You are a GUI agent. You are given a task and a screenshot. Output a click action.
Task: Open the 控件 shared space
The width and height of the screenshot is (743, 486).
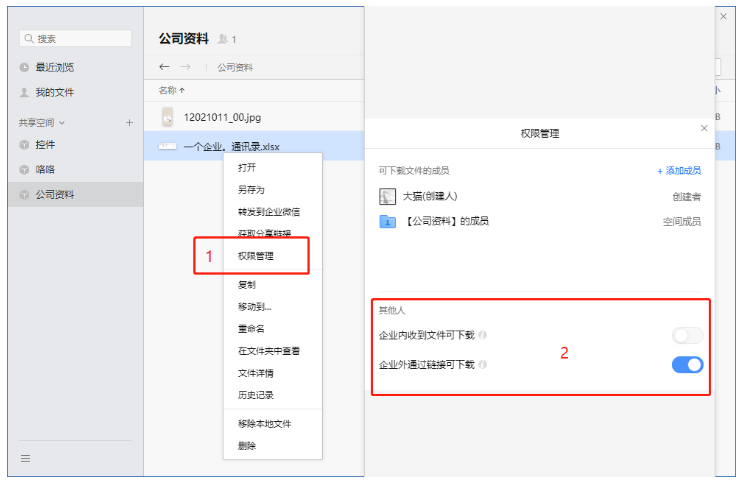click(x=45, y=144)
